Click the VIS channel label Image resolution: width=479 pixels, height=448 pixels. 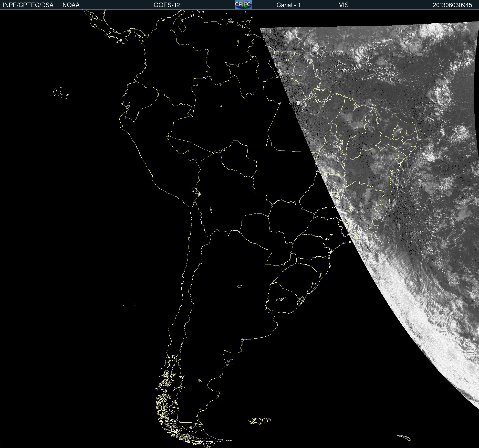tap(344, 5)
